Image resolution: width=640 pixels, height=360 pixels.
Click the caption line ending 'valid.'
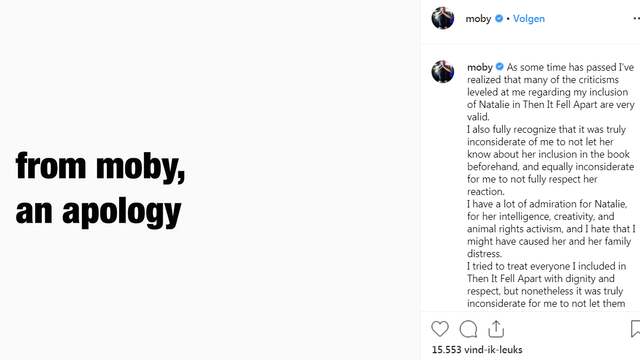pyautogui.click(x=478, y=117)
